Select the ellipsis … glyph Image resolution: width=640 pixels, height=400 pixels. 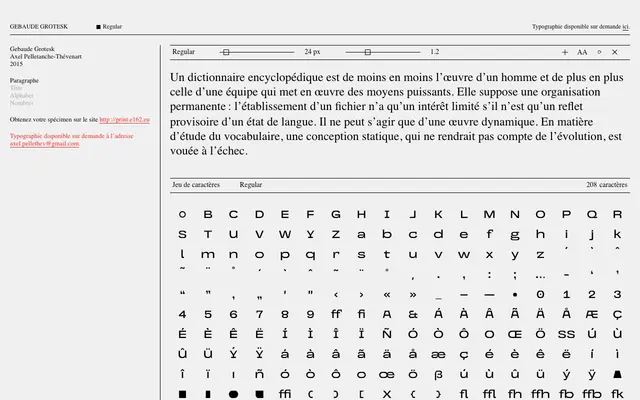tap(540, 277)
